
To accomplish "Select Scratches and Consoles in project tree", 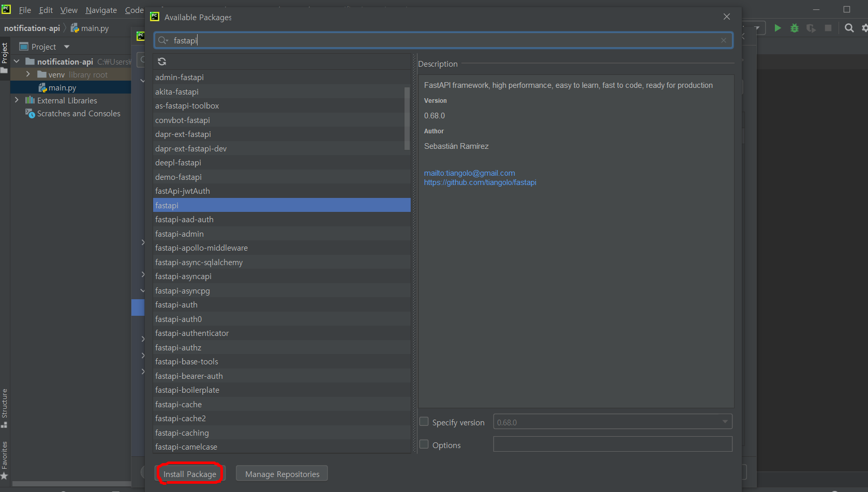I will point(78,113).
